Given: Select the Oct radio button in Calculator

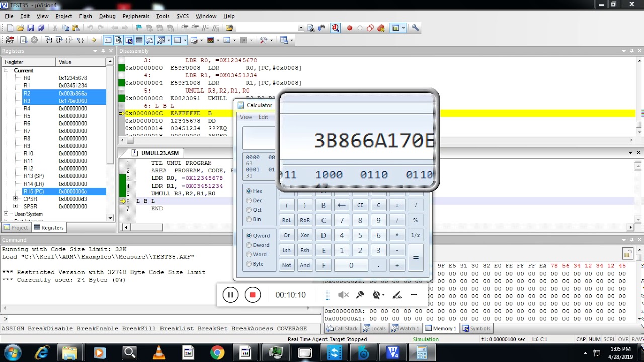Looking at the screenshot, I should click(249, 210).
